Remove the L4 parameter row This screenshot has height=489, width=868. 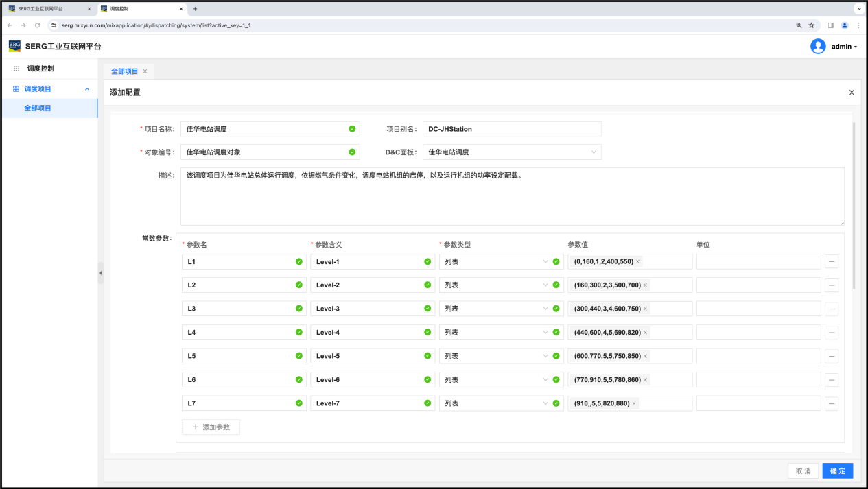pyautogui.click(x=832, y=333)
